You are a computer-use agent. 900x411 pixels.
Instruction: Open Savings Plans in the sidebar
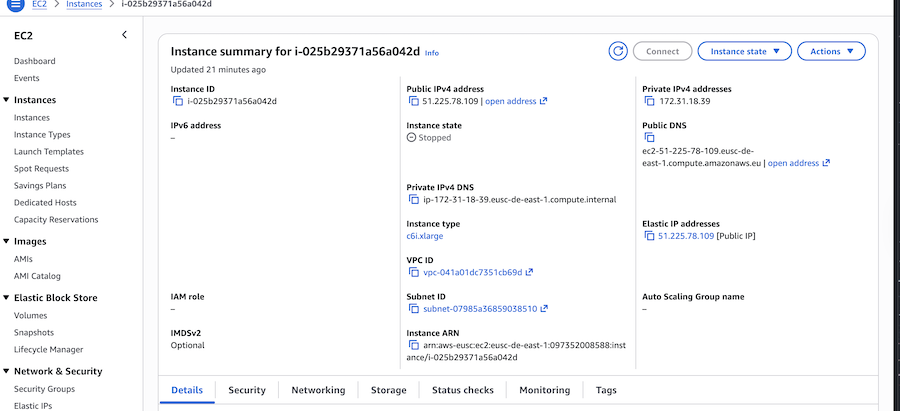[x=40, y=185]
